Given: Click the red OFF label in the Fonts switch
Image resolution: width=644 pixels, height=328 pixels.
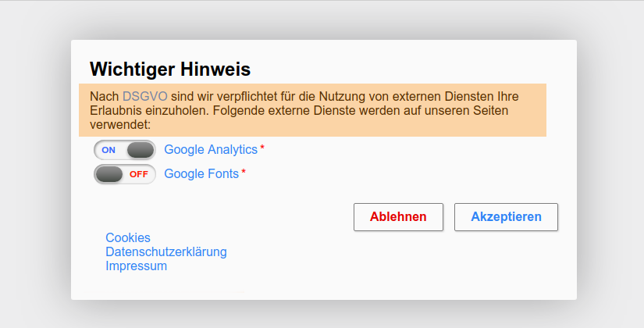Looking at the screenshot, I should coord(139,174).
